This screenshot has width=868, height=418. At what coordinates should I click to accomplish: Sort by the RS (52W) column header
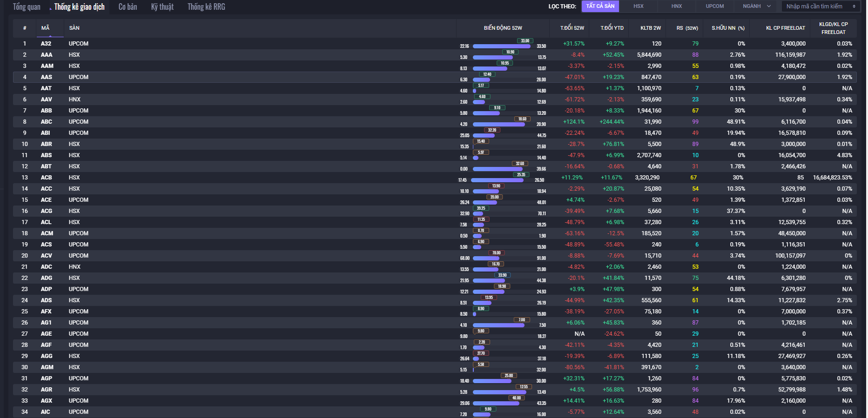click(x=687, y=28)
